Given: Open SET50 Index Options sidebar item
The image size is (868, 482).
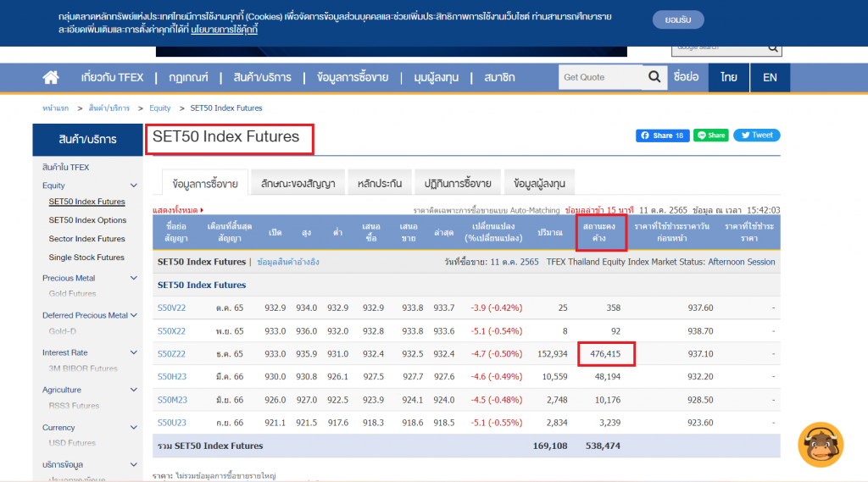Looking at the screenshot, I should pyautogui.click(x=87, y=220).
